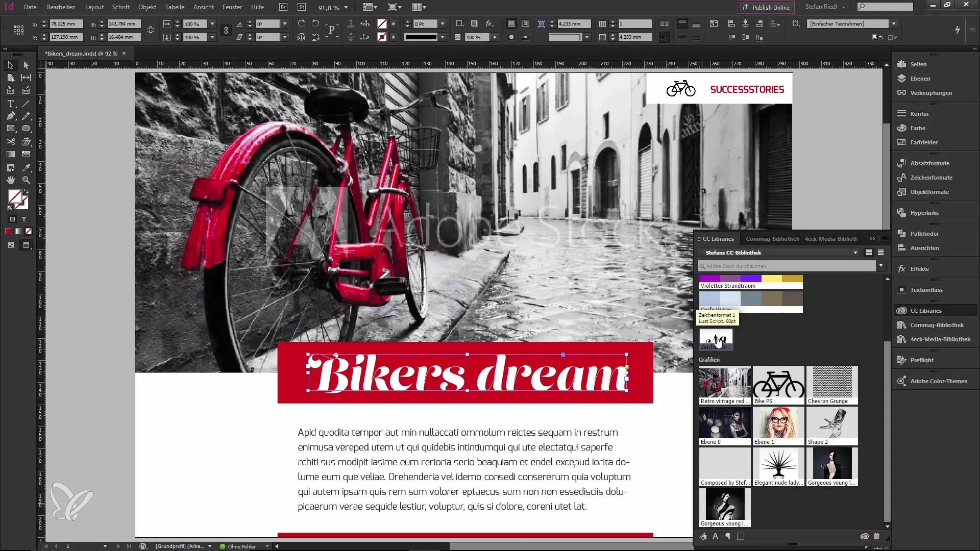The height and width of the screenshot is (551, 980).
Task: Select the Zoom magnifier tool
Action: click(26, 180)
